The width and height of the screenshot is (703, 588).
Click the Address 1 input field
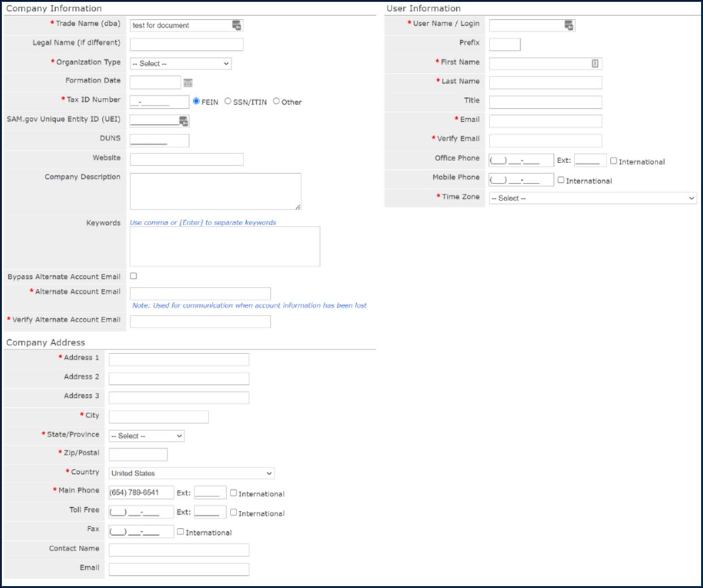[179, 360]
